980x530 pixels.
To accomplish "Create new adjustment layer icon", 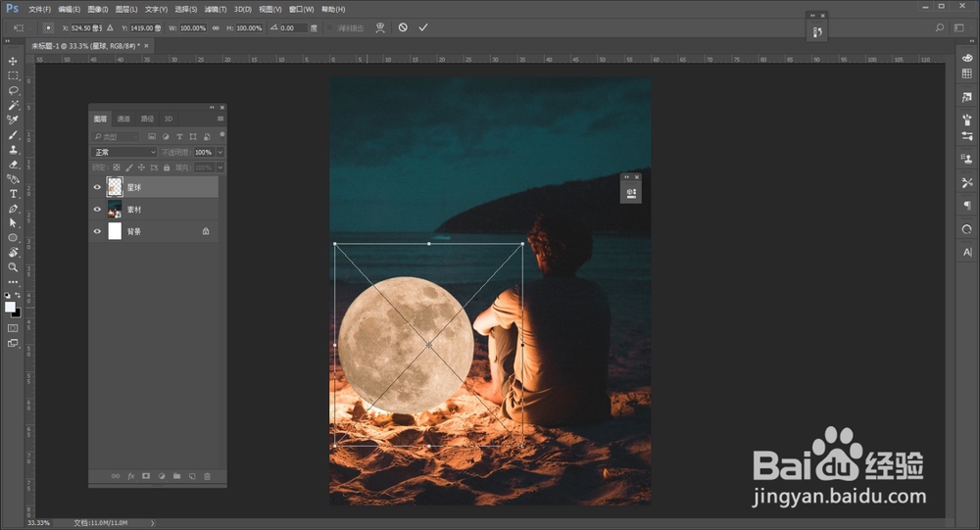I will (162, 476).
